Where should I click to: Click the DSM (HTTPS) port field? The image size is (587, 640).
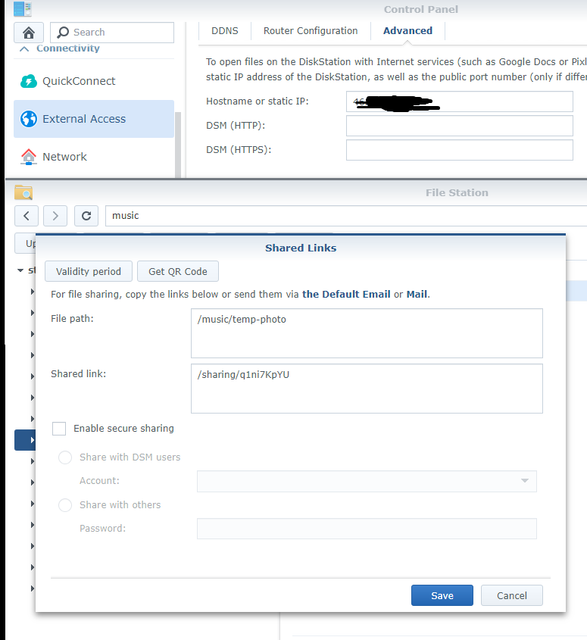pyautogui.click(x=460, y=150)
